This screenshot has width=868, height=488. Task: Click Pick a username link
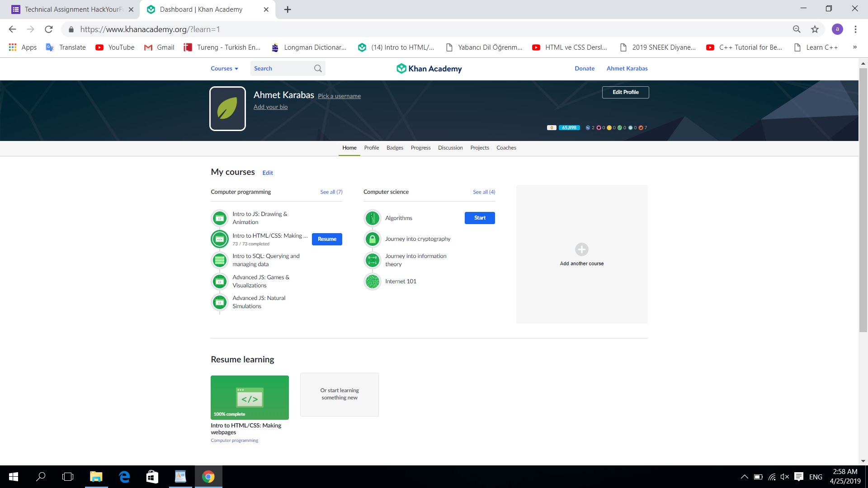pyautogui.click(x=339, y=96)
